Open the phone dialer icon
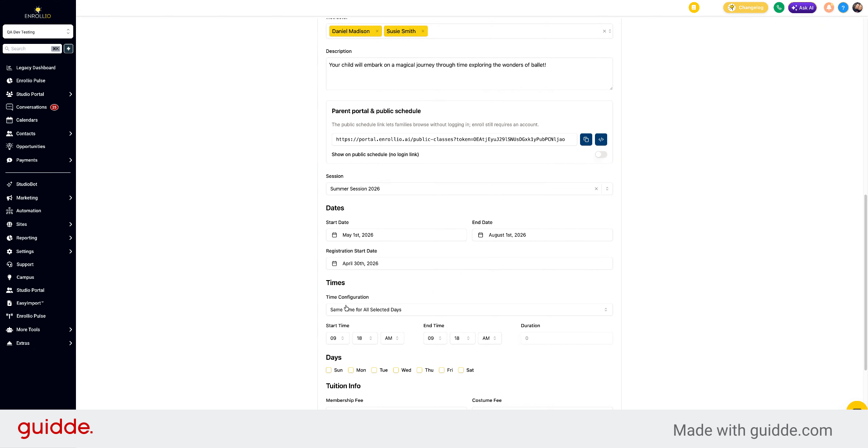868x448 pixels. click(778, 8)
